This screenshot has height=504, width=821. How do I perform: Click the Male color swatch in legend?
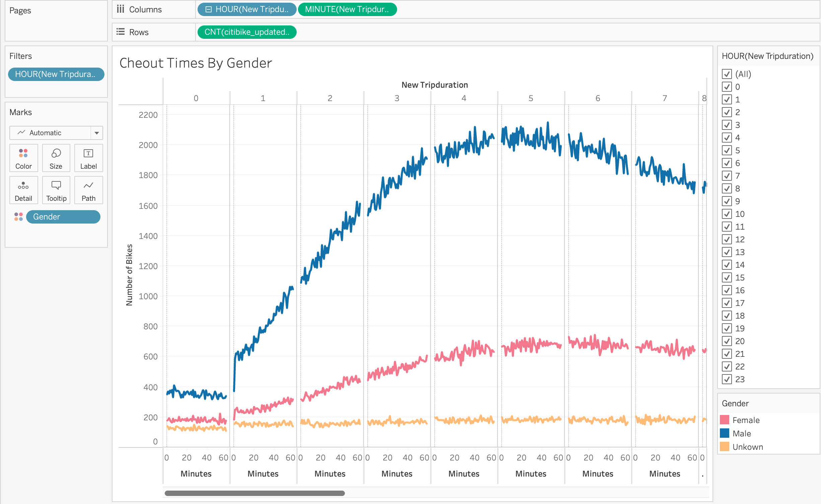[x=725, y=433]
